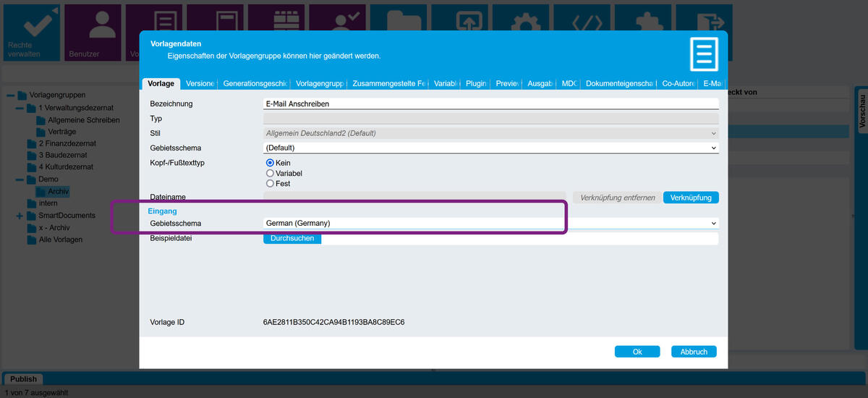Switch to the Versione tab

tap(200, 84)
